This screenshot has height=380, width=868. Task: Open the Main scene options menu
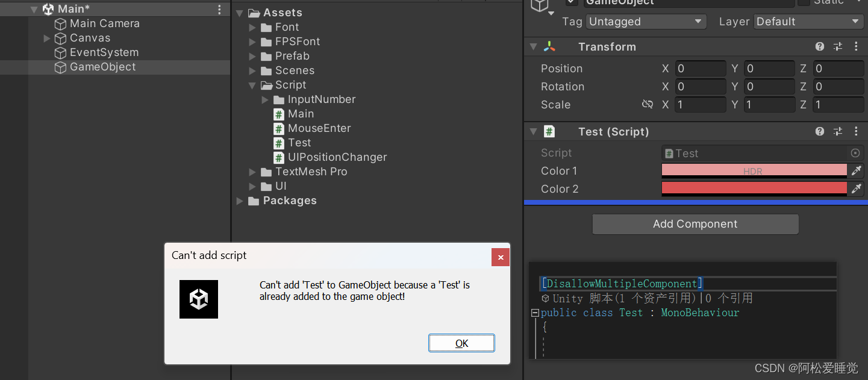(219, 9)
